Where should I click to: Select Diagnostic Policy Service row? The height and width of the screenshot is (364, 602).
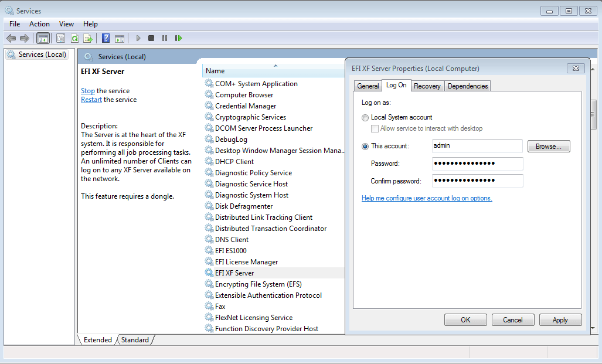point(274,172)
